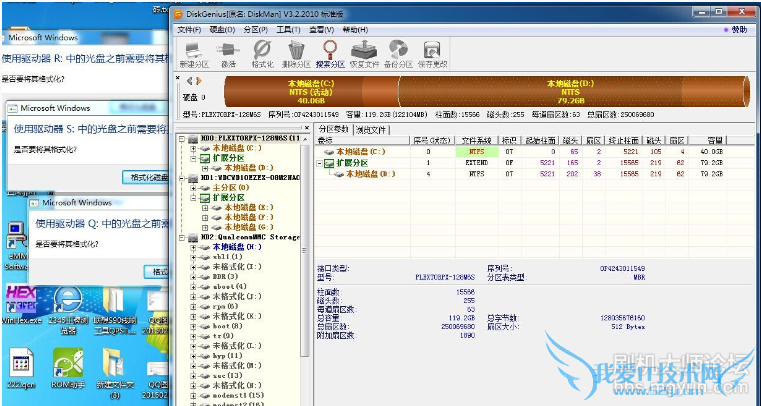Collapse the HD0 disk tree node
761x406 pixels.
(181, 138)
